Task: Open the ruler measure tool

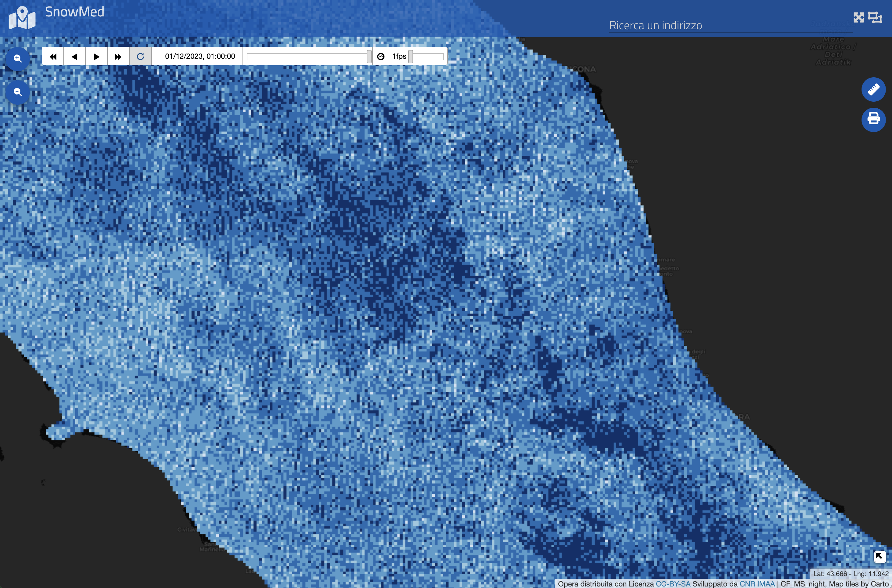Action: (x=873, y=89)
